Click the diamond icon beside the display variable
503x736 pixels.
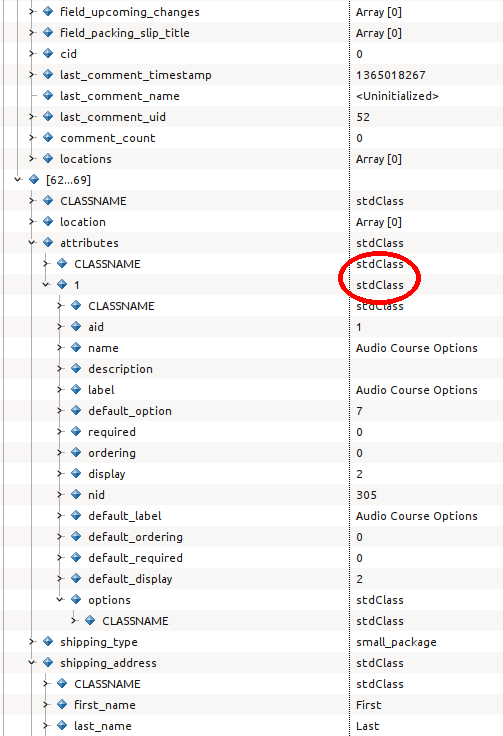tap(76, 473)
